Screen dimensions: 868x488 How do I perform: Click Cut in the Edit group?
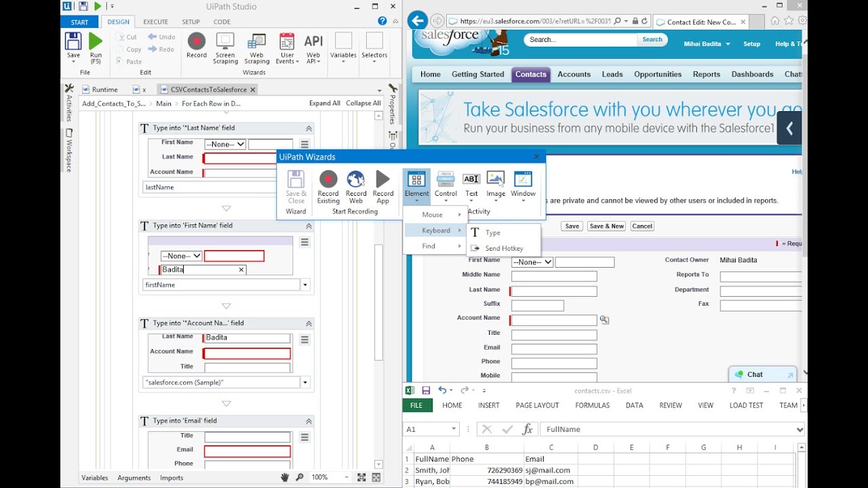[127, 37]
